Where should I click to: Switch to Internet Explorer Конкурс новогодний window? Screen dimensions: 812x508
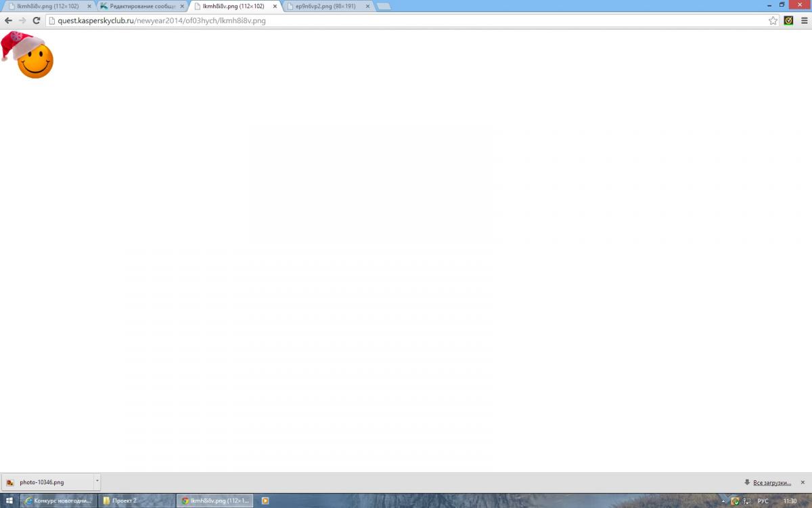[58, 501]
